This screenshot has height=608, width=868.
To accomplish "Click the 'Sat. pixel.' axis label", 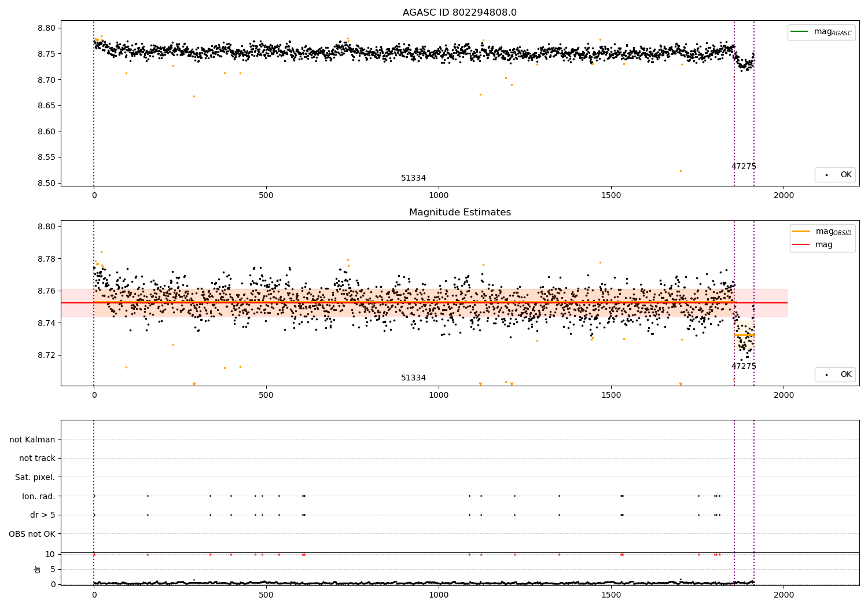I will 35,477.
